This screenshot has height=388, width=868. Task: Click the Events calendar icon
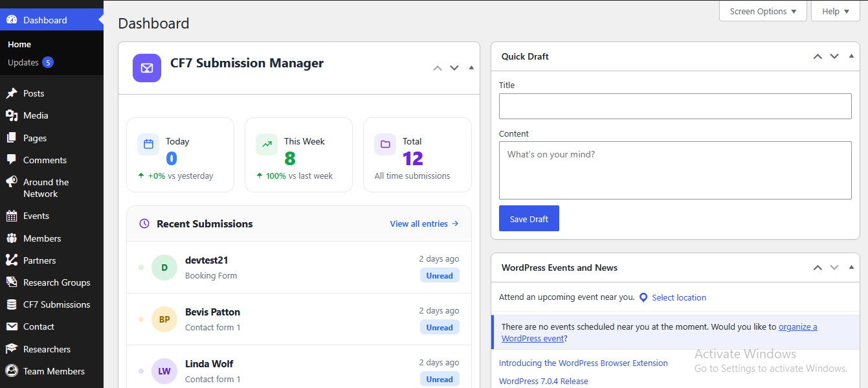tap(12, 216)
